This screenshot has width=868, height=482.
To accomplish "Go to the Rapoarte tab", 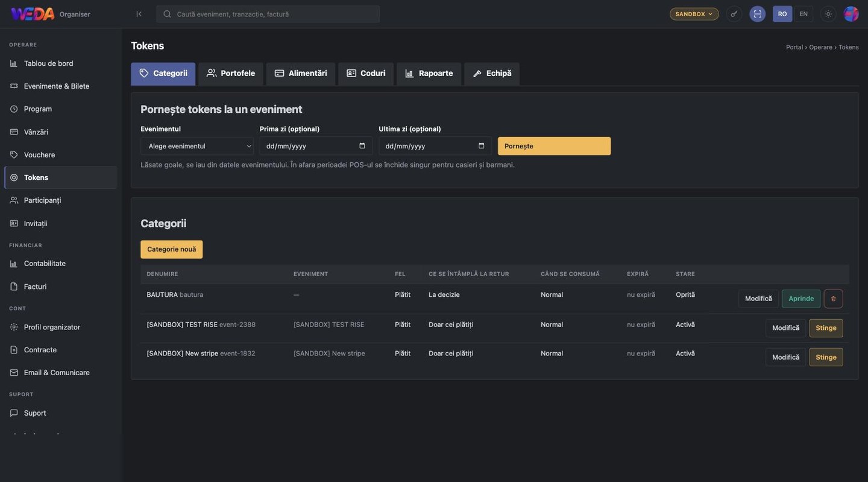I will click(429, 74).
